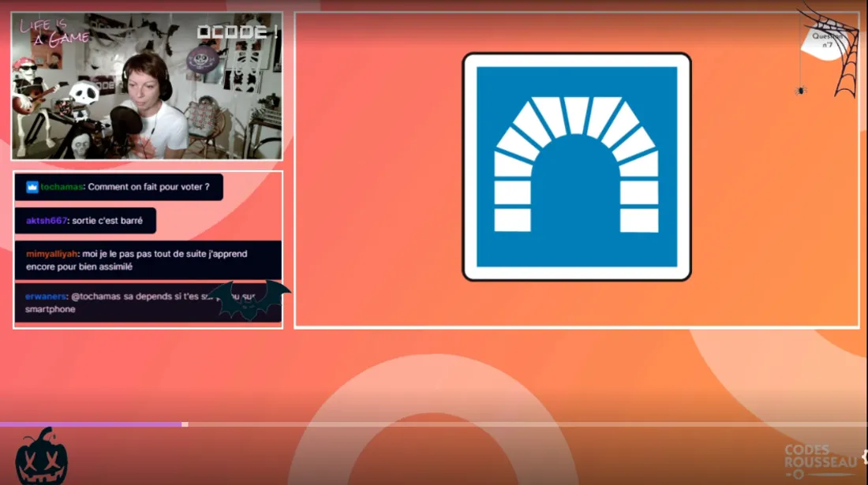Click the black bat icon on chat
The width and height of the screenshot is (868, 485).
tap(249, 301)
